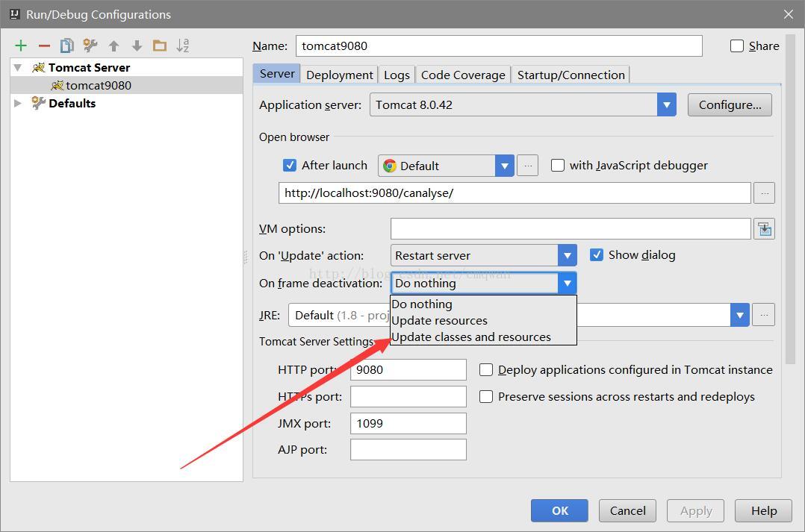Close the On frame deactivation dropdown
805x532 pixels.
click(x=568, y=284)
